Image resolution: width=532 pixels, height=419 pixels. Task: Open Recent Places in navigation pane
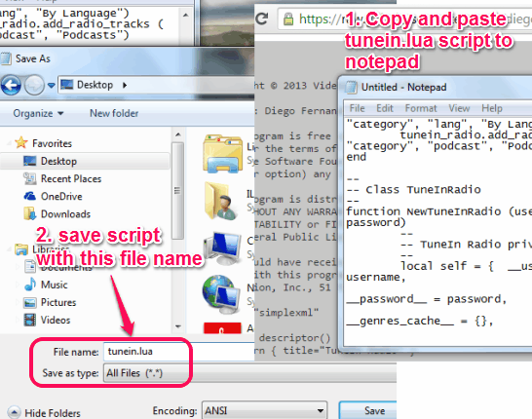71,178
